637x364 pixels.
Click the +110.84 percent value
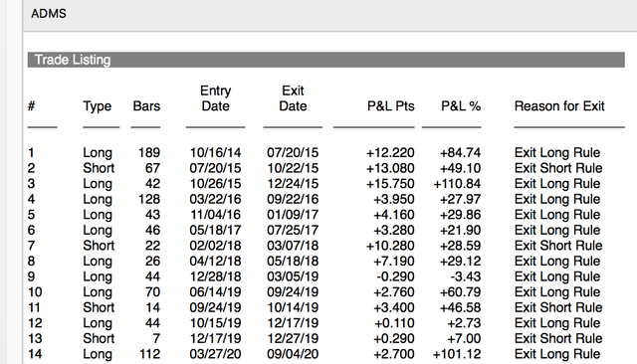coord(457,183)
